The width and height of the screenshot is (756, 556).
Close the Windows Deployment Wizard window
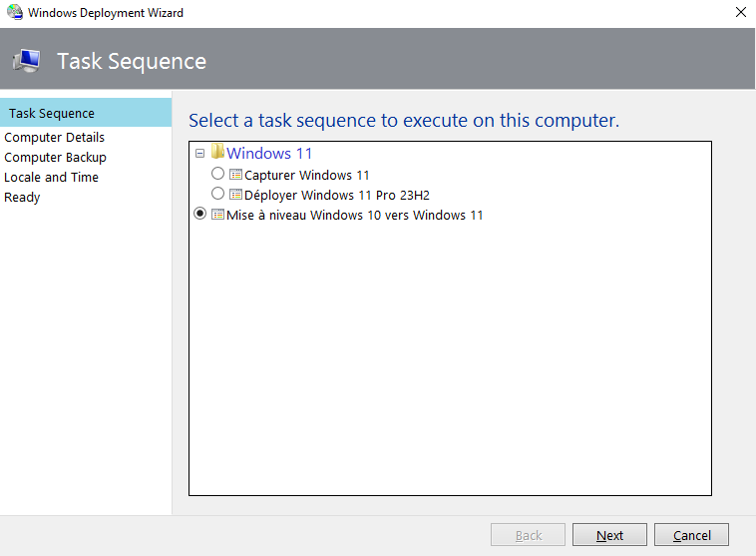pos(740,13)
